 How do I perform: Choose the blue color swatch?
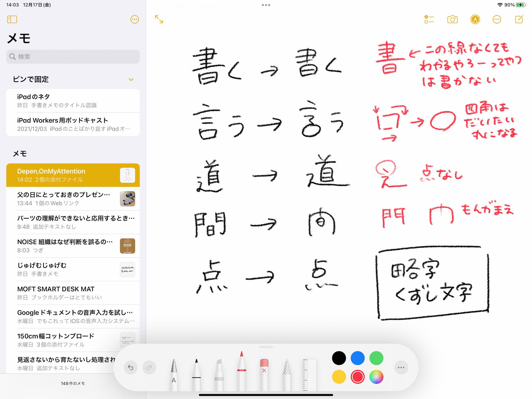358,358
